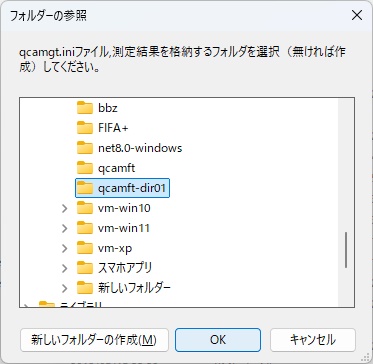Image resolution: width=373 pixels, height=364 pixels.
Task: Expand the 新しいフォルダー tree node
Action: tap(64, 288)
